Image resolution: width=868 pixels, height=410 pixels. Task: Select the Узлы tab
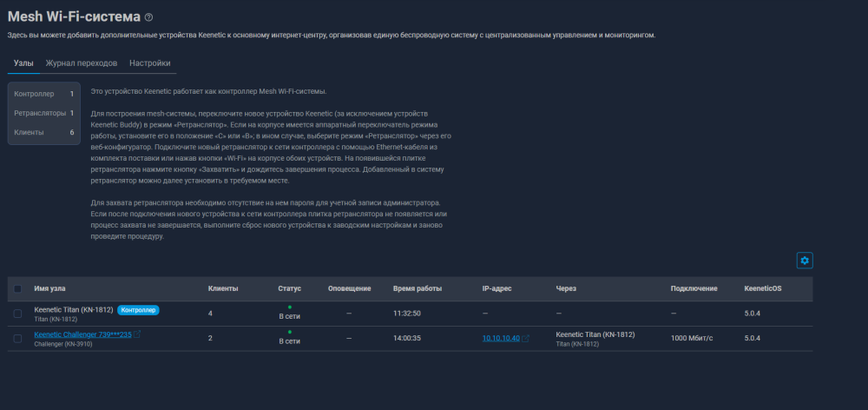pos(23,63)
